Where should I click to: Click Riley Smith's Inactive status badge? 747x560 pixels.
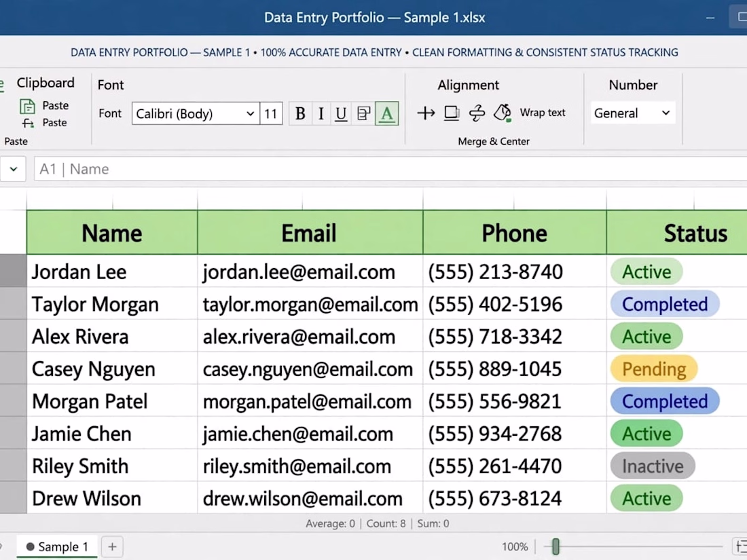coord(652,466)
